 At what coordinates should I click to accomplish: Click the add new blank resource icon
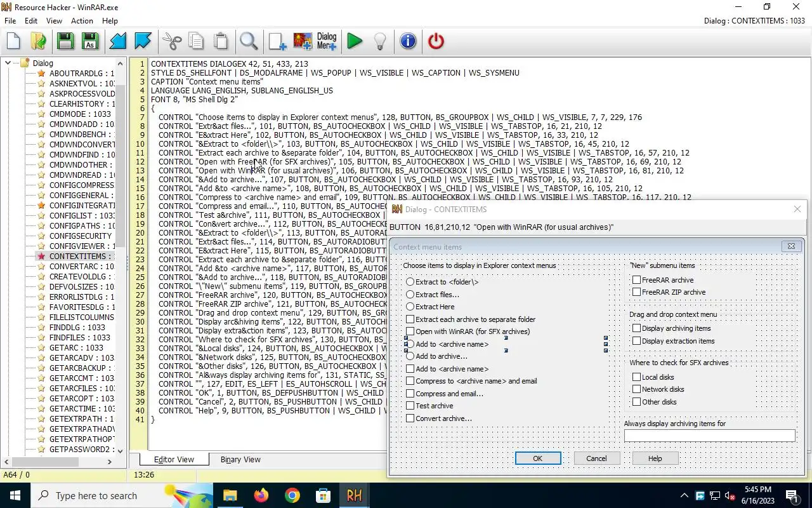point(277,41)
